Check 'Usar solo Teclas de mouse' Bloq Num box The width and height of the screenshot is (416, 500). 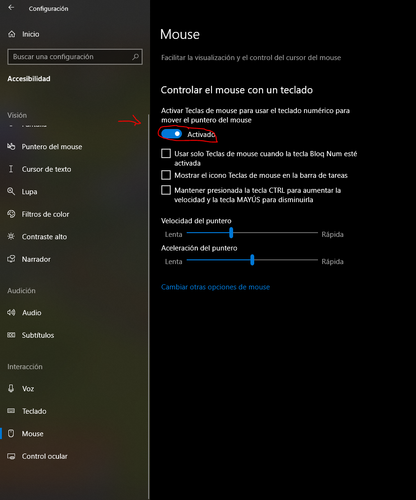[x=166, y=153]
